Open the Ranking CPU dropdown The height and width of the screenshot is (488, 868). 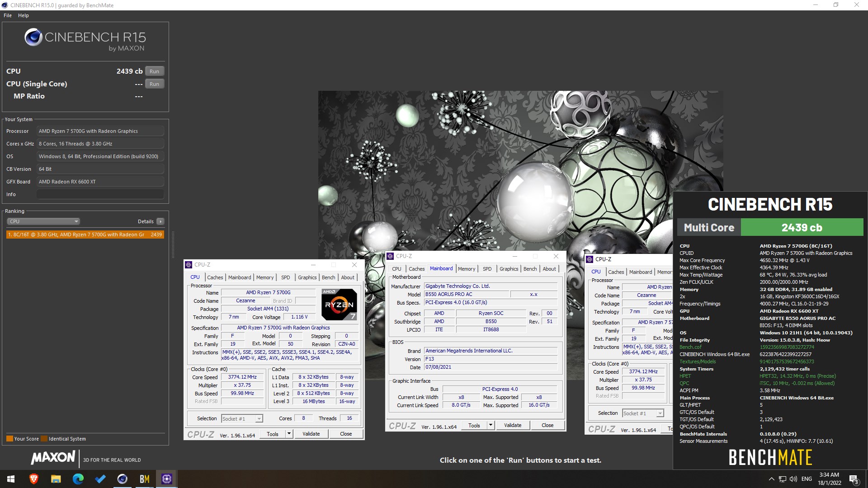tap(43, 221)
